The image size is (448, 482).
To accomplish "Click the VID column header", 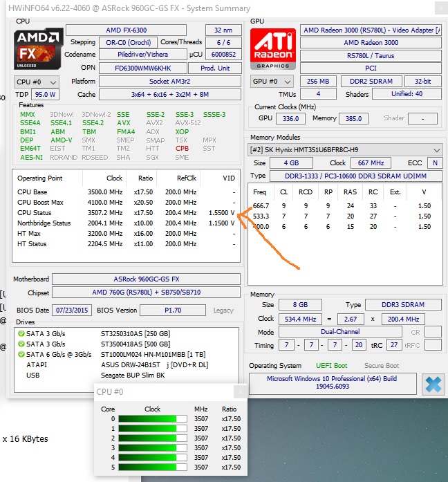I will (x=229, y=178).
